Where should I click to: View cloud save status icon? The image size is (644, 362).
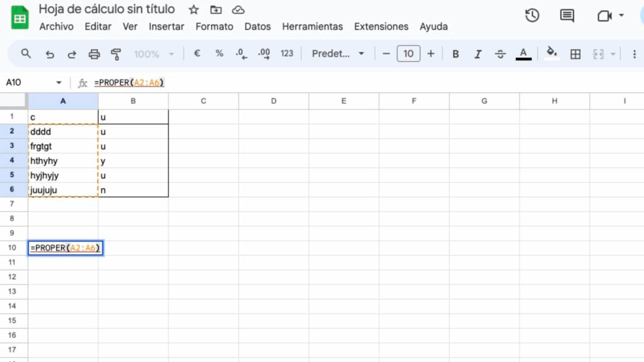coord(238,10)
